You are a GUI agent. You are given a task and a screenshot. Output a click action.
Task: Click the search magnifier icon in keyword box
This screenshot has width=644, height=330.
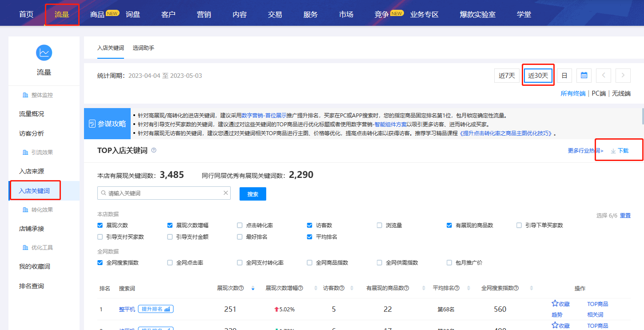[x=104, y=193]
